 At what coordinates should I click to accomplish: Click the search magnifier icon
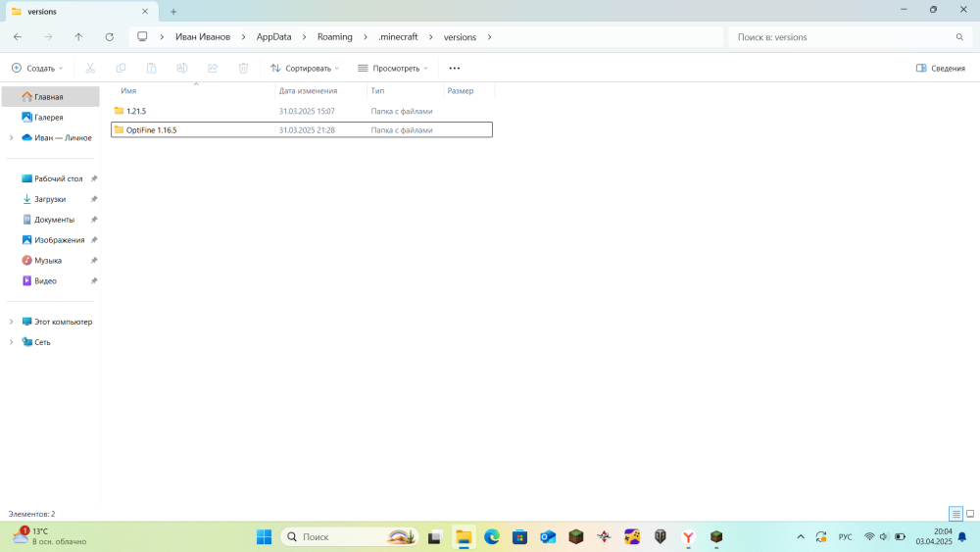click(959, 37)
